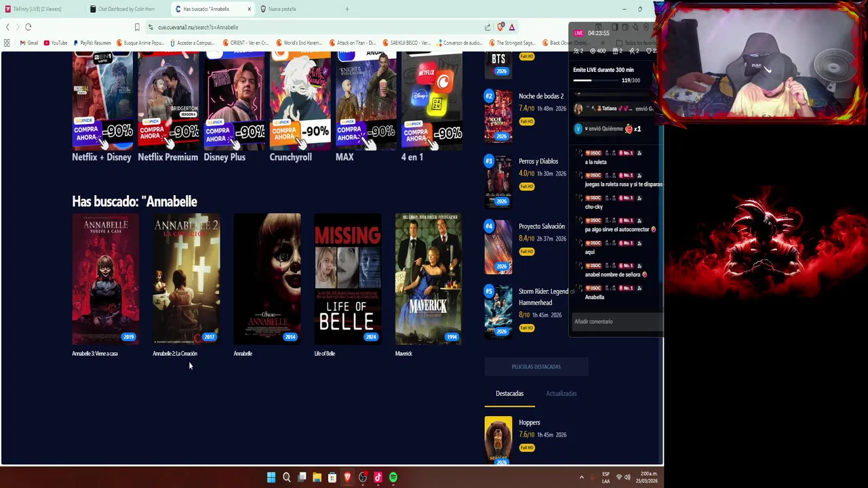Open the SABIKUI BISCO bookmark
This screenshot has width=868, height=488.
pyautogui.click(x=406, y=43)
